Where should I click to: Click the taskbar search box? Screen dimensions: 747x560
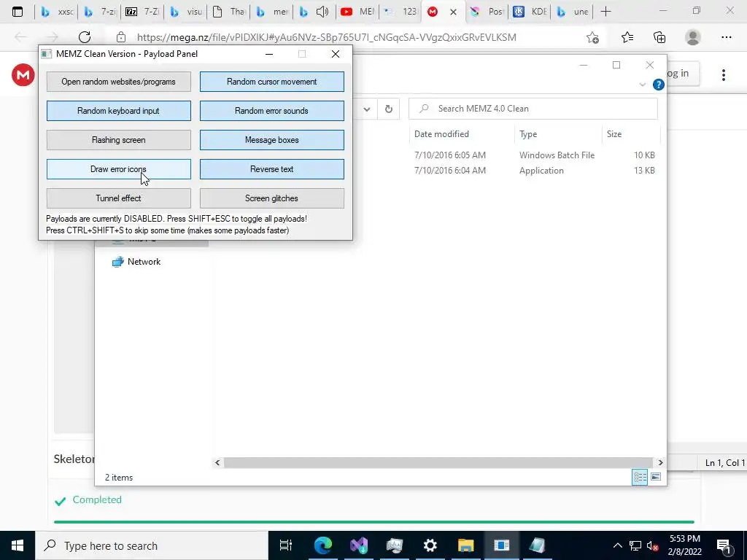(152, 545)
